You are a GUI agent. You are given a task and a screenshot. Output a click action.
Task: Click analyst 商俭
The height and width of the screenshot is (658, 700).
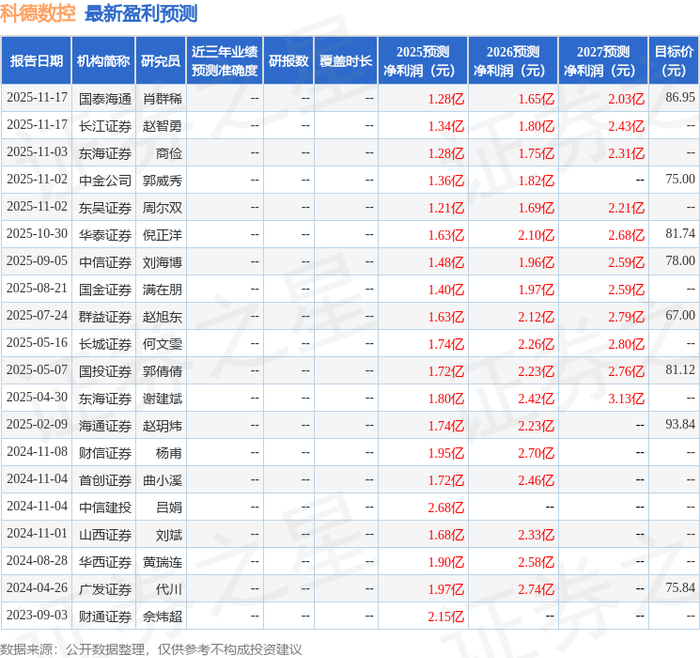pos(169,153)
